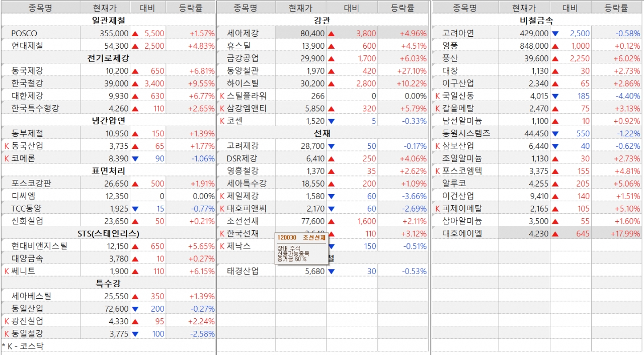
Task: Pick the 남선알미늄 stock name
Action: [462, 121]
